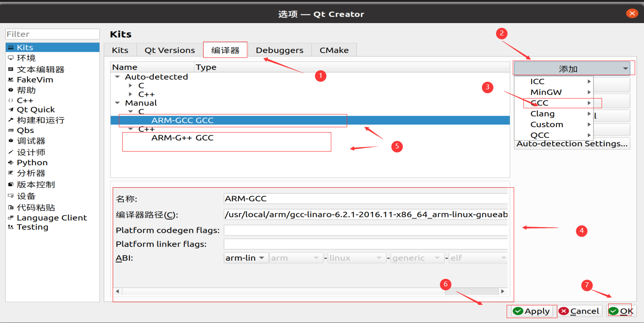Click the OK button
This screenshot has height=323, width=644.
pos(621,311)
